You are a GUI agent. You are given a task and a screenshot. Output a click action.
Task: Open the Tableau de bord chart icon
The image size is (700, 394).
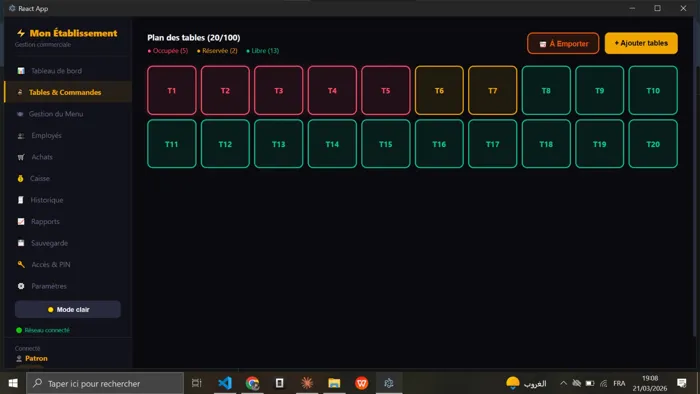click(21, 71)
